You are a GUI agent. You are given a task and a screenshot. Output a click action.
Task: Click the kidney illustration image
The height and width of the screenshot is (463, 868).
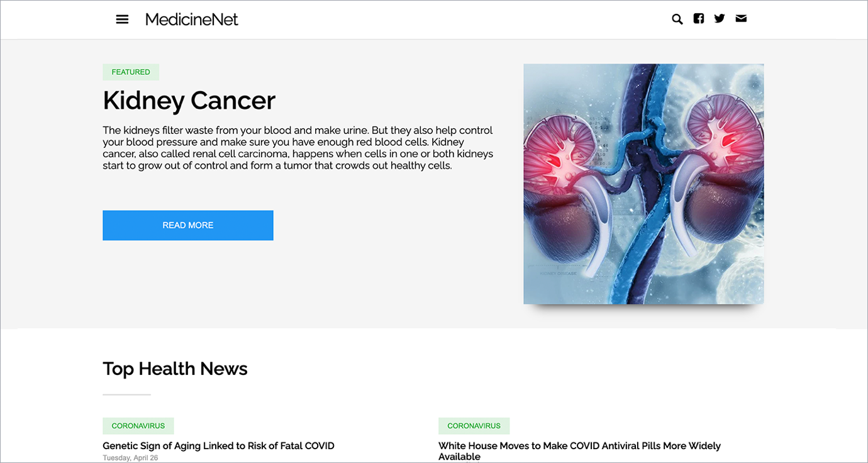643,184
